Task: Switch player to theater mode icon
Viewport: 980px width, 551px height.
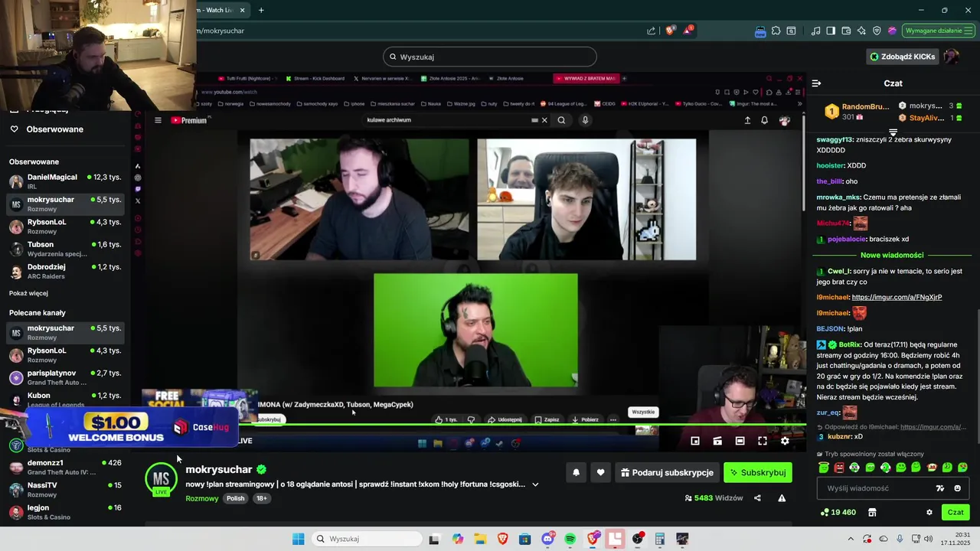Action: pos(740,441)
